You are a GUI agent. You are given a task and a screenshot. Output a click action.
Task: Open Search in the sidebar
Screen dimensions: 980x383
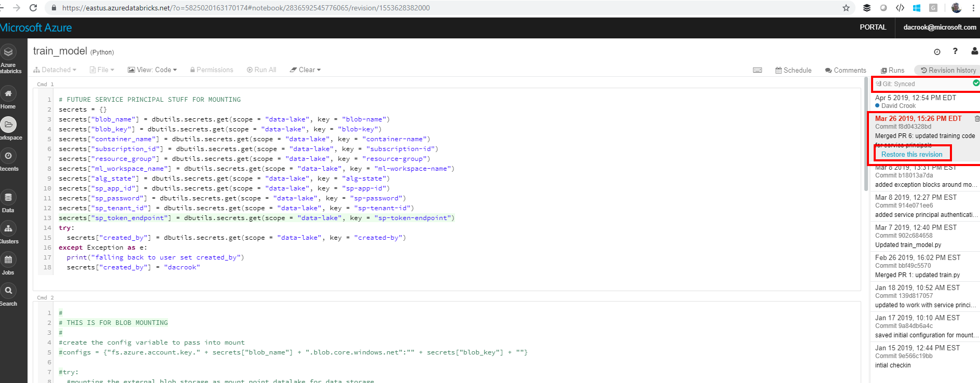click(9, 295)
